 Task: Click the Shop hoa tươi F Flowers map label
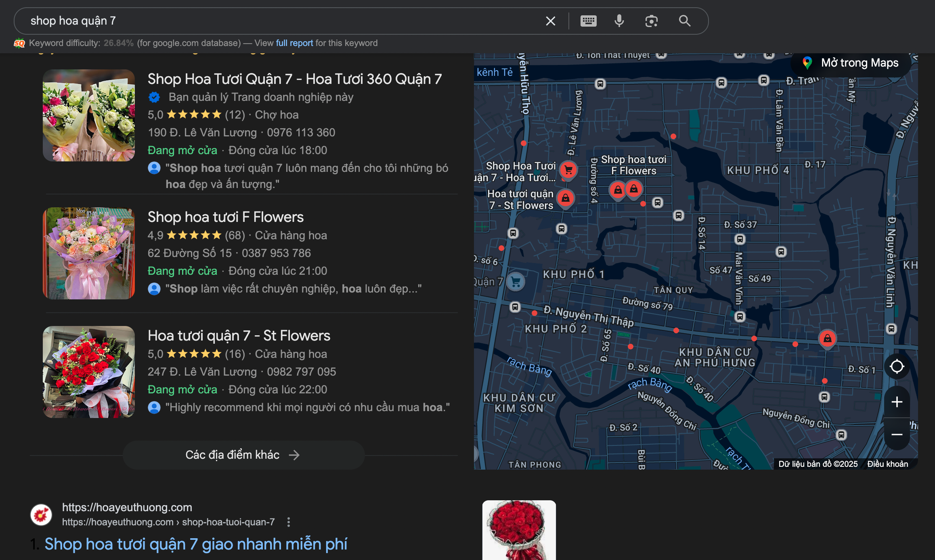click(x=633, y=165)
